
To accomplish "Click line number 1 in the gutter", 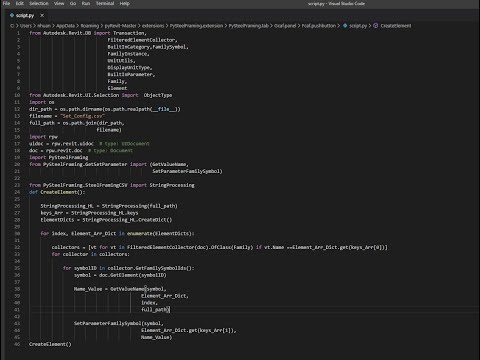I will [18, 33].
